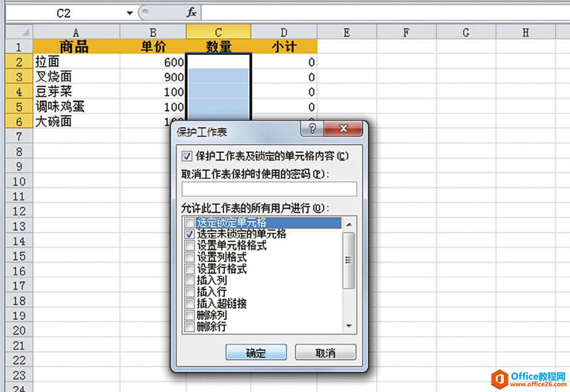Click cell containing 叉烧面
The image size is (570, 392).
(76, 76)
